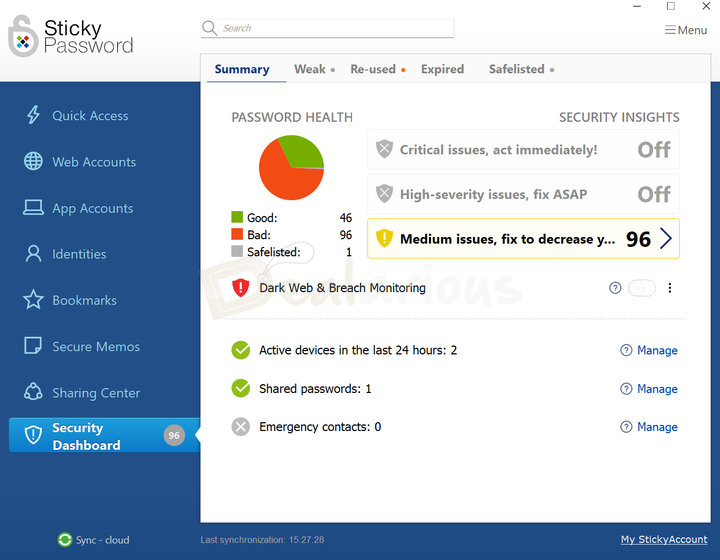Open the Secure Memos section
The image size is (720, 560).
click(x=96, y=346)
